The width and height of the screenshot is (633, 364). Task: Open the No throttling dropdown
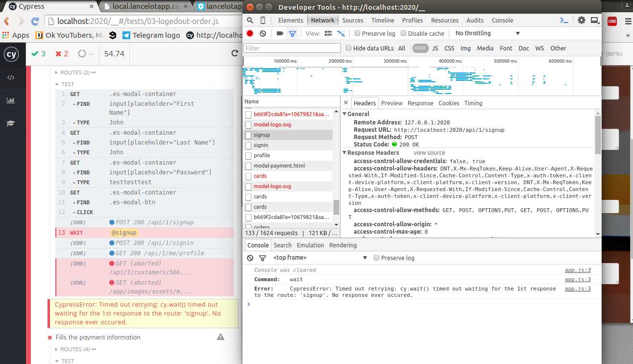pyautogui.click(x=487, y=33)
